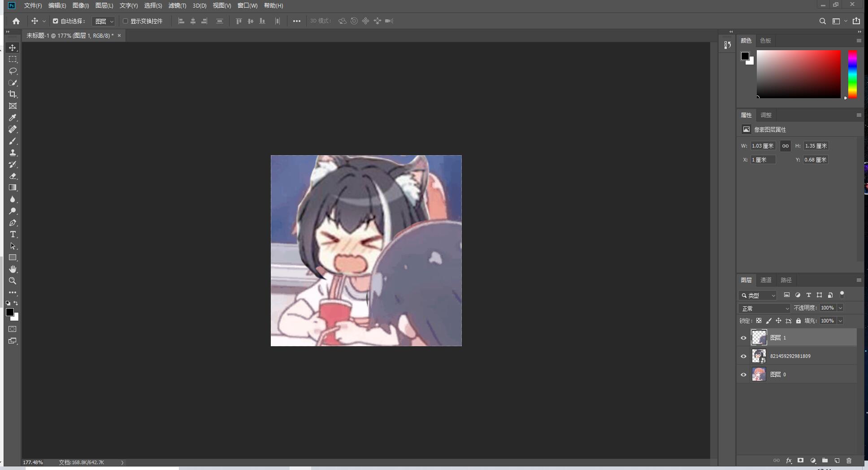Open the share icon in the options bar

click(856, 21)
